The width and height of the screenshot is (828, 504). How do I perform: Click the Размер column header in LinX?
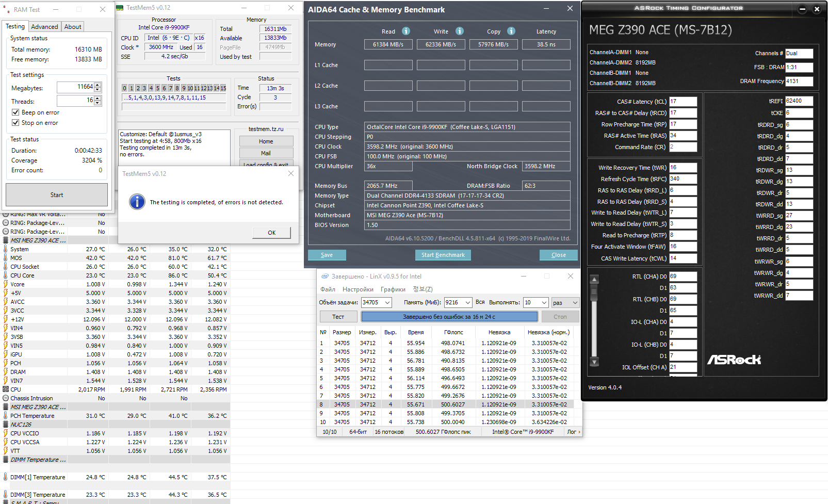(x=342, y=332)
